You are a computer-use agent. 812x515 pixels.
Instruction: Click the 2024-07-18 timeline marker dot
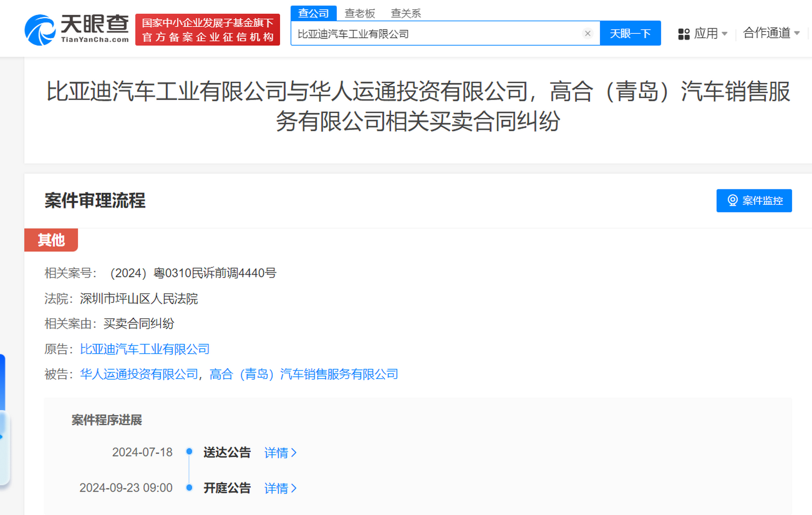[x=189, y=451]
